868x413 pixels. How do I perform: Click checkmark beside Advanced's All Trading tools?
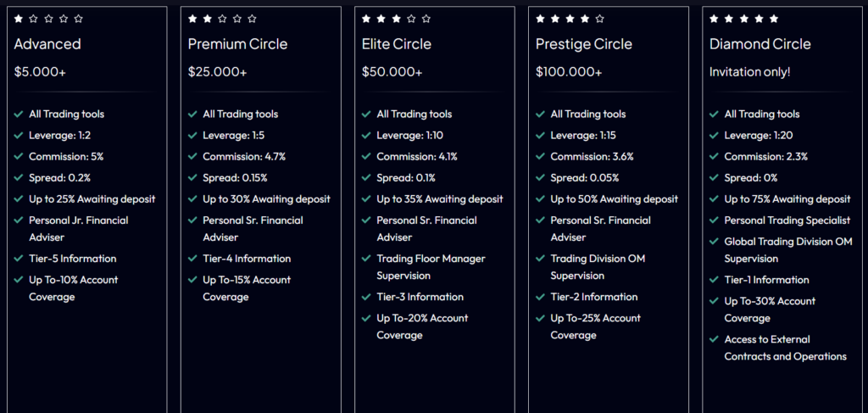tap(19, 114)
